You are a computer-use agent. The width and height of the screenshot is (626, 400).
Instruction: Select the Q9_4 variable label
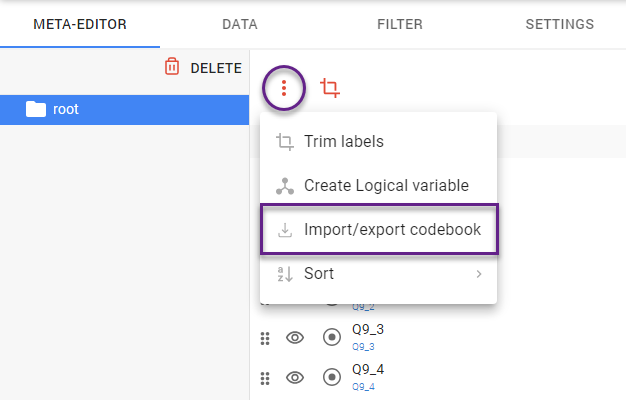click(368, 369)
